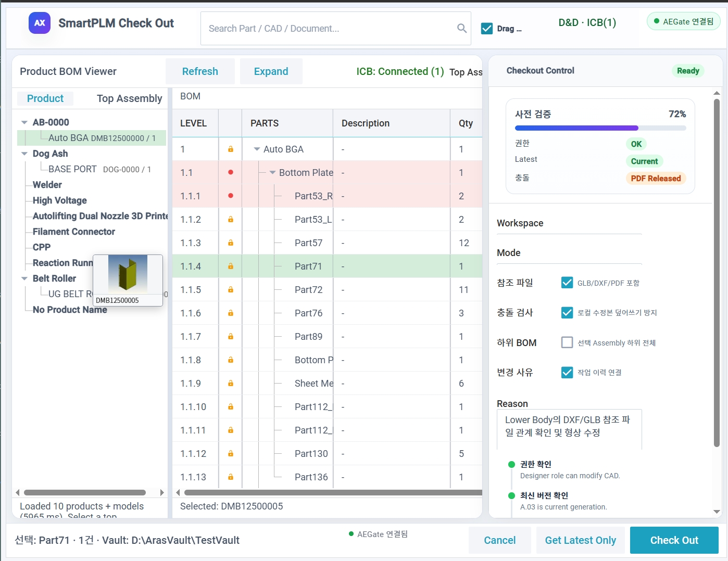The image size is (728, 561).
Task: Click the LEVEL column header
Action: (195, 123)
